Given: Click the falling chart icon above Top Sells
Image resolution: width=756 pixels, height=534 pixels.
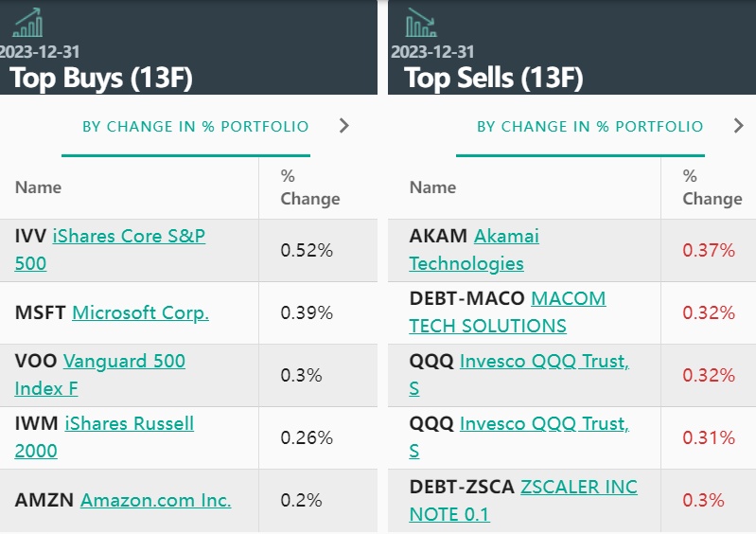Looking at the screenshot, I should tap(421, 23).
